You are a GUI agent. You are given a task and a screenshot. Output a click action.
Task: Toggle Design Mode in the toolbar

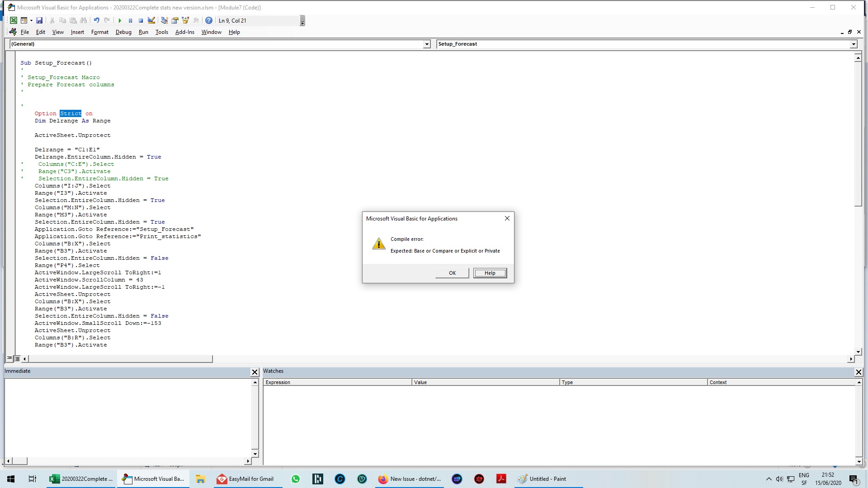tap(151, 20)
